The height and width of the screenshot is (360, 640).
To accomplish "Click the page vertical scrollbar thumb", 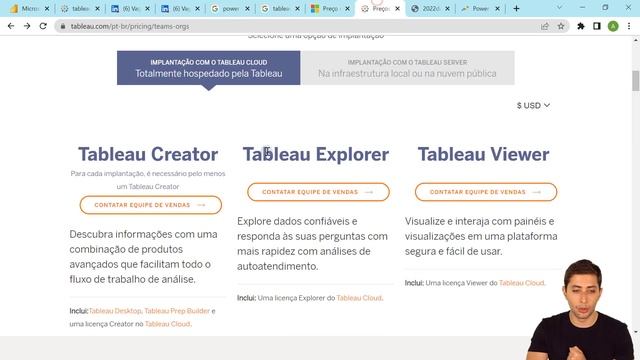I will point(636,81).
